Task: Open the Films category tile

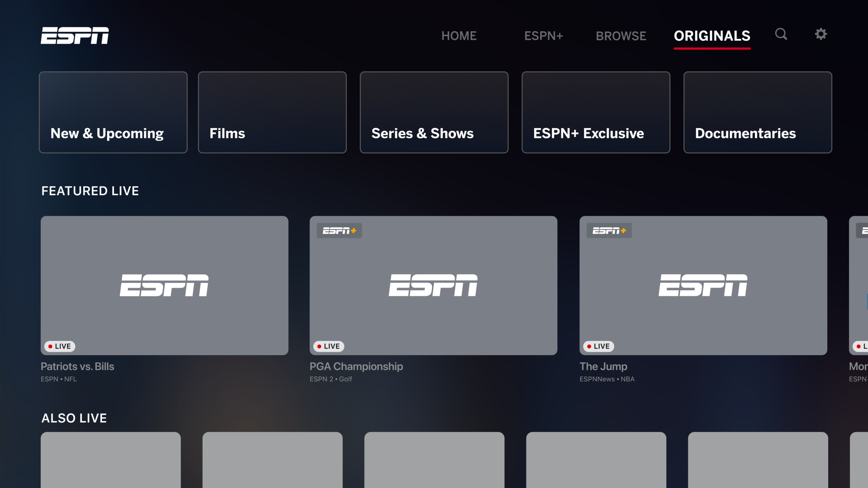Action: click(272, 112)
